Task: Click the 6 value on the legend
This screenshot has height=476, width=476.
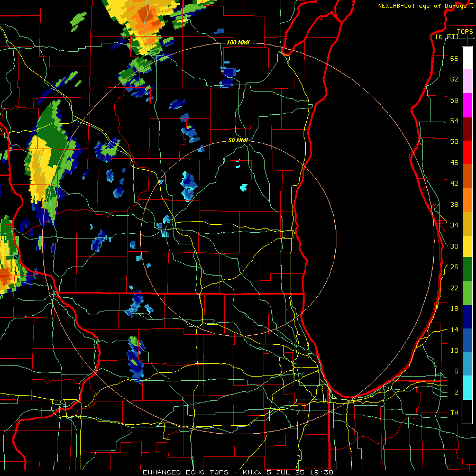Action: click(x=456, y=371)
